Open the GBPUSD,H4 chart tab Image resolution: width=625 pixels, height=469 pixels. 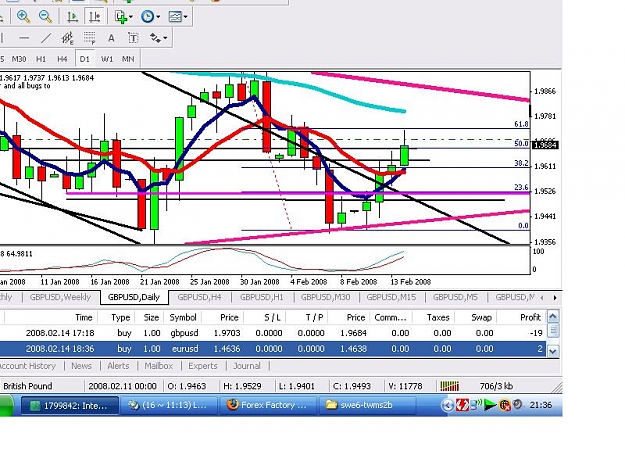(x=199, y=297)
